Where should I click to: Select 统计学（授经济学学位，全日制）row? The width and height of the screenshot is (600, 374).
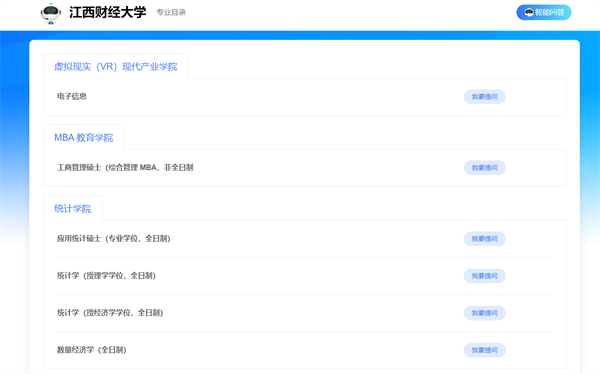point(304,313)
